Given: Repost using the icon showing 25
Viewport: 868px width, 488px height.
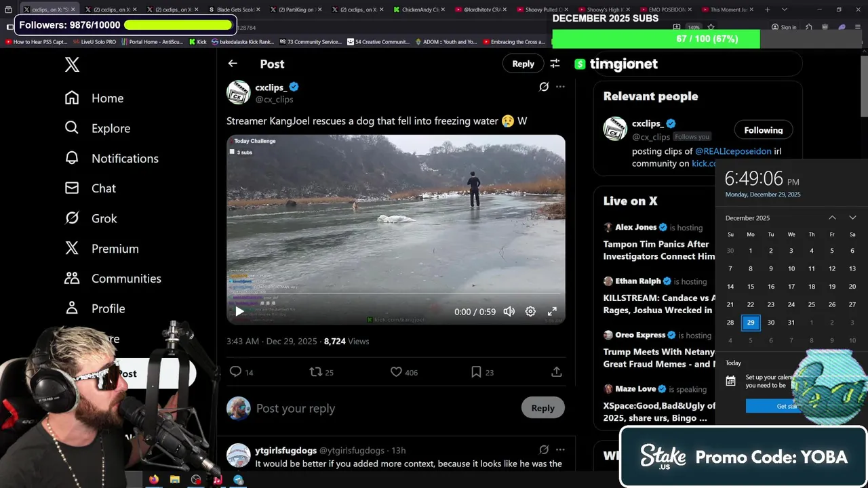Looking at the screenshot, I should pyautogui.click(x=315, y=371).
